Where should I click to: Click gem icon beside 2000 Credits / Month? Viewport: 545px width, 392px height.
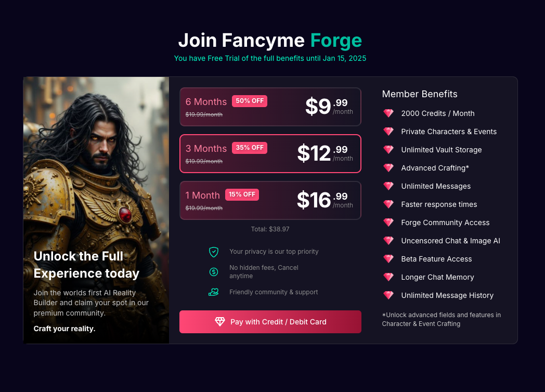[388, 113]
